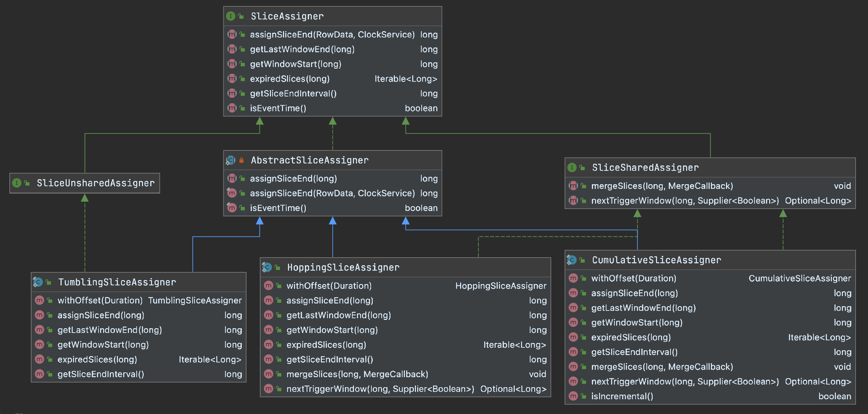Click nextTriggerWindow method in HoppingSliceAssigner
Screen dimensions: 868x414
(x=380, y=389)
